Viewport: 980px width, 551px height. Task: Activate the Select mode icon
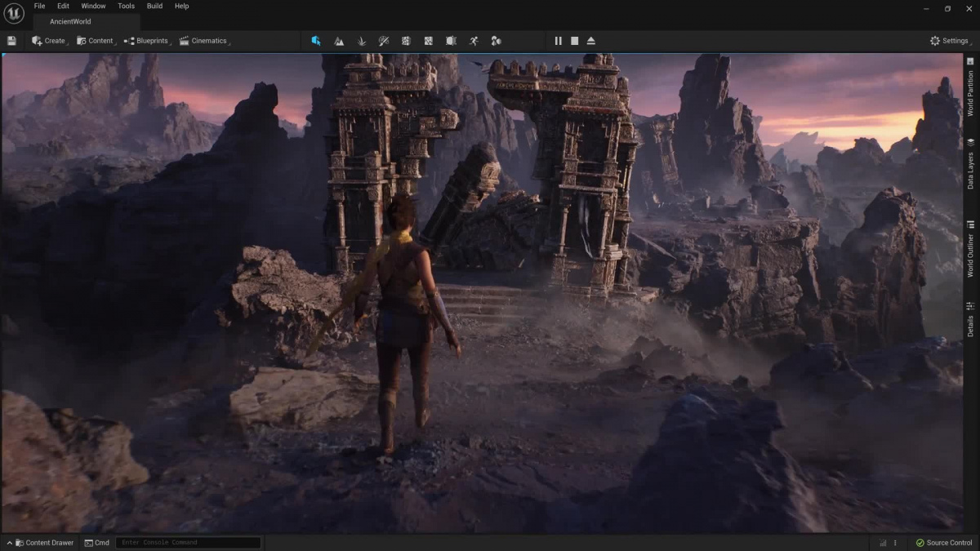tap(316, 41)
